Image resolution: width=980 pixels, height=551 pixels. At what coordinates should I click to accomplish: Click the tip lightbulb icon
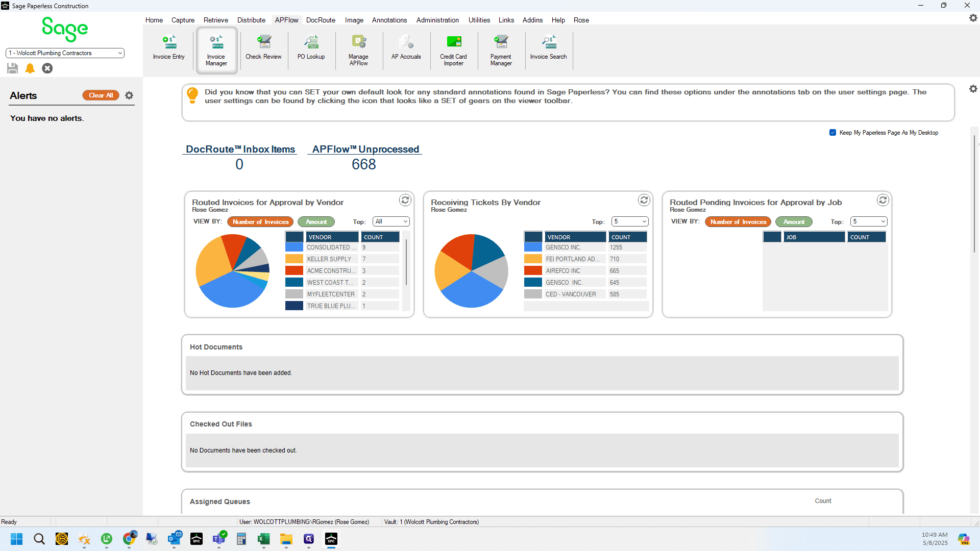coord(192,95)
